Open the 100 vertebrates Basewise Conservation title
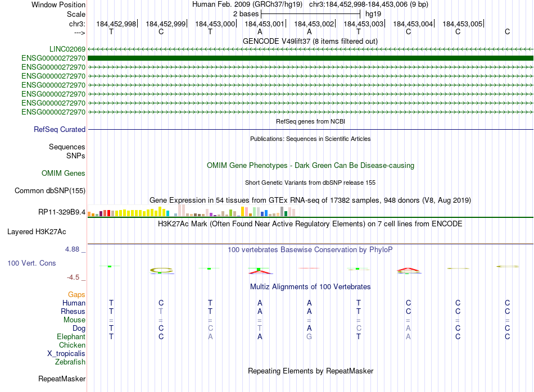534x392 pixels. (310, 249)
